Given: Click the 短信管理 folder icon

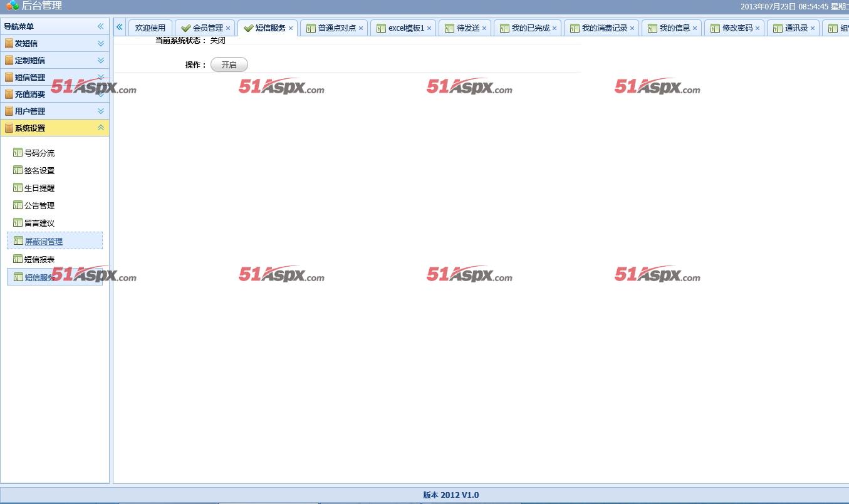Looking at the screenshot, I should (9, 77).
